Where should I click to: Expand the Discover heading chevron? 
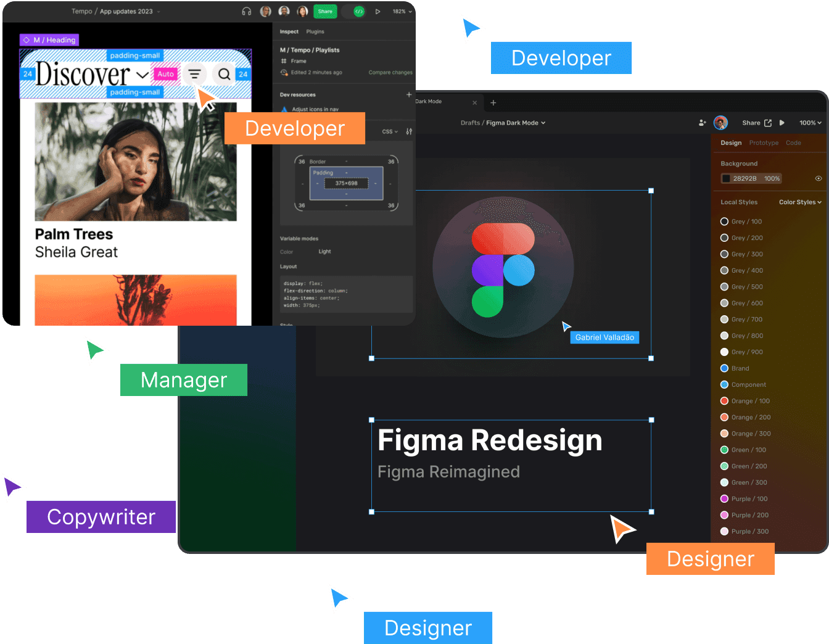[142, 75]
